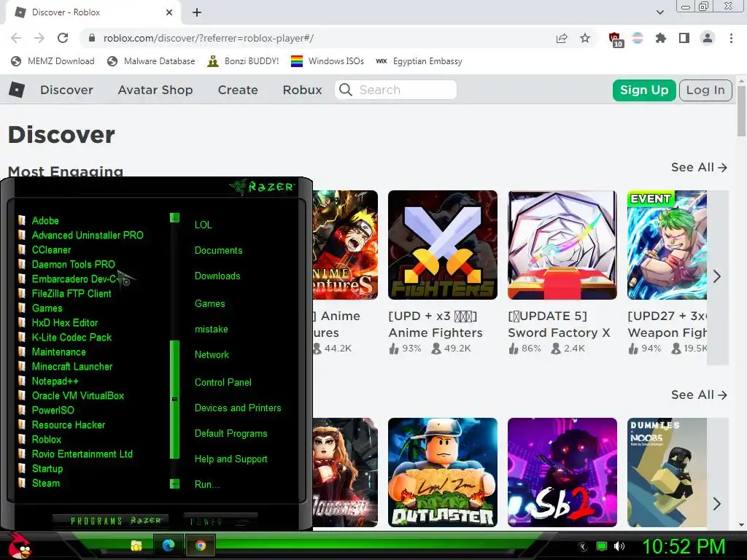The height and width of the screenshot is (560, 747).
Task: Launch Microsoft Edge from the taskbar
Action: [169, 545]
